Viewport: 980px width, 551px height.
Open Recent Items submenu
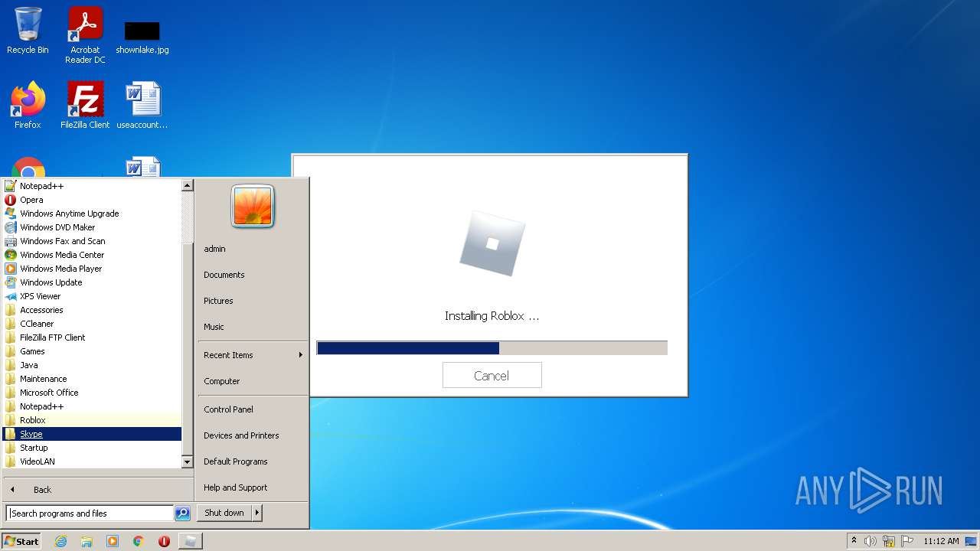[253, 355]
